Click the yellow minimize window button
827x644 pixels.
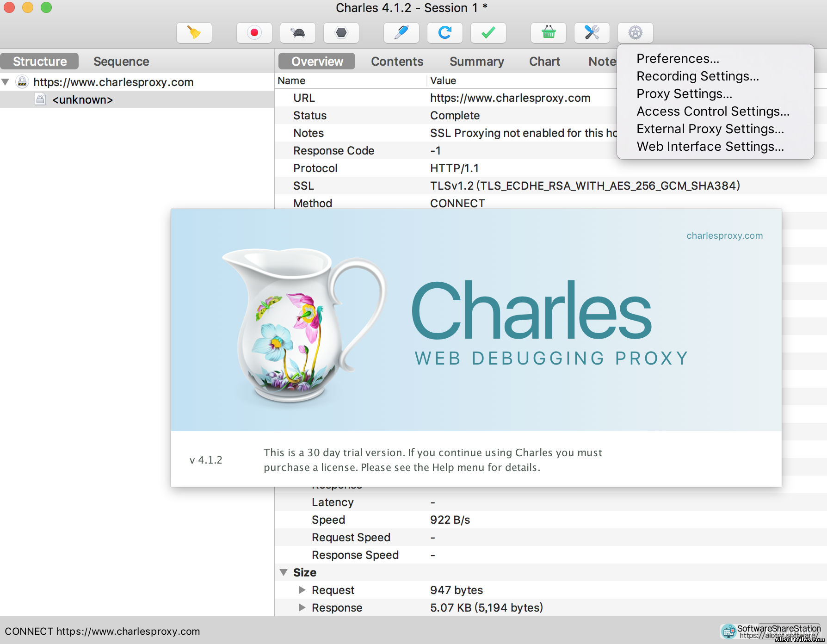(28, 7)
